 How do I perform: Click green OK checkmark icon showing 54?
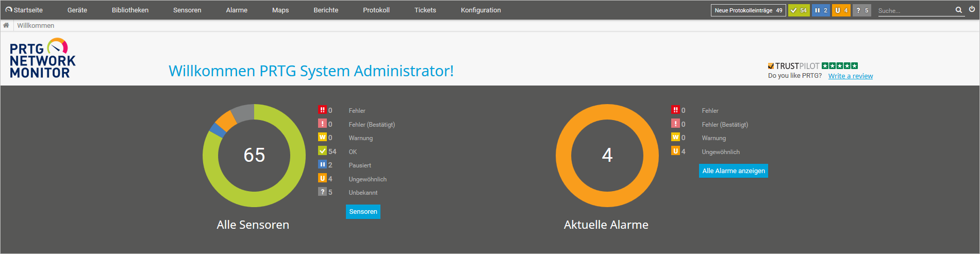[322, 151]
